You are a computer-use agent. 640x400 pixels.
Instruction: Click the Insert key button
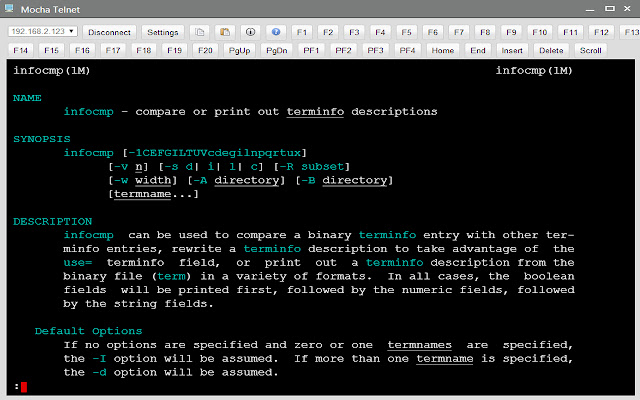tap(512, 50)
